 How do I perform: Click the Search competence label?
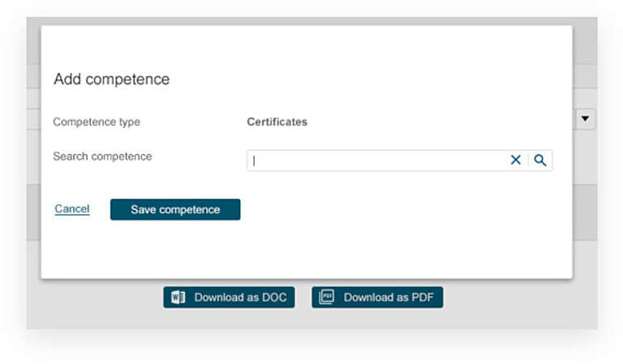pos(102,156)
